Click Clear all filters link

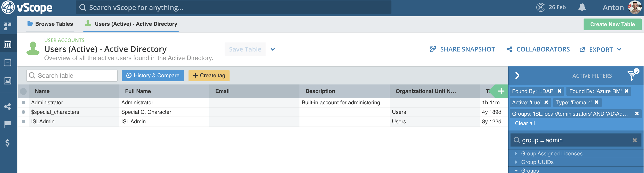(525, 123)
